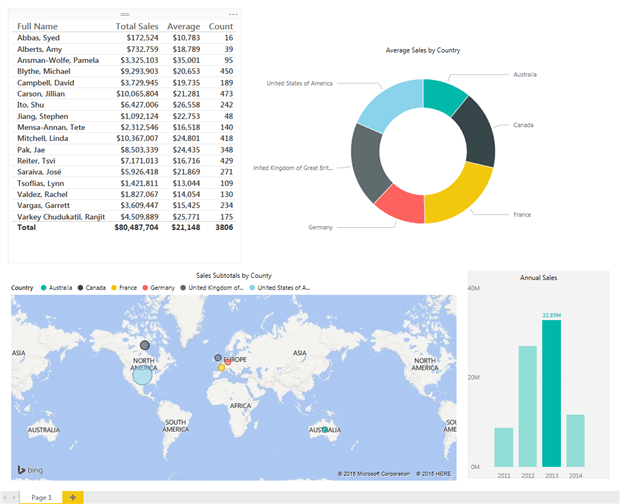
Task: Select the Campbell, David row name
Action: click(x=45, y=83)
